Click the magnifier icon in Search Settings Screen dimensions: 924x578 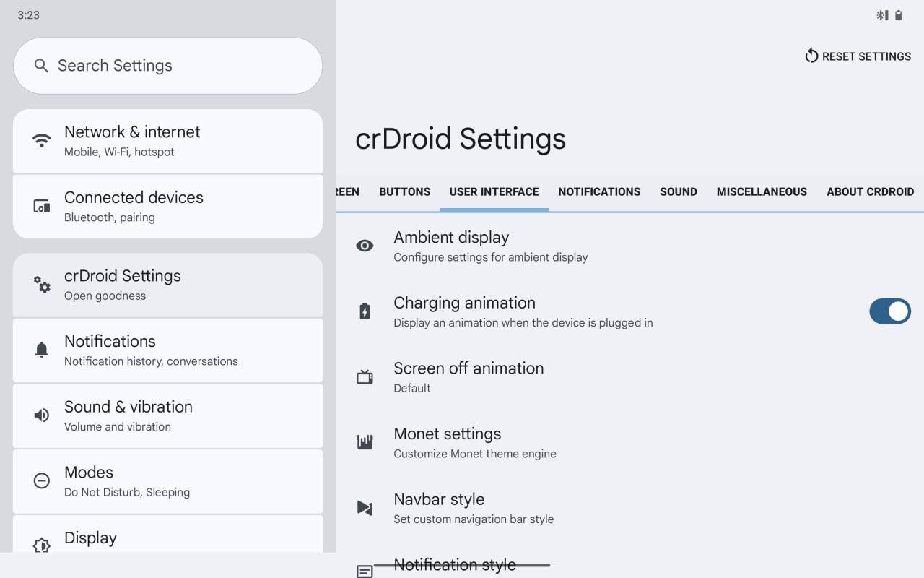pos(41,66)
